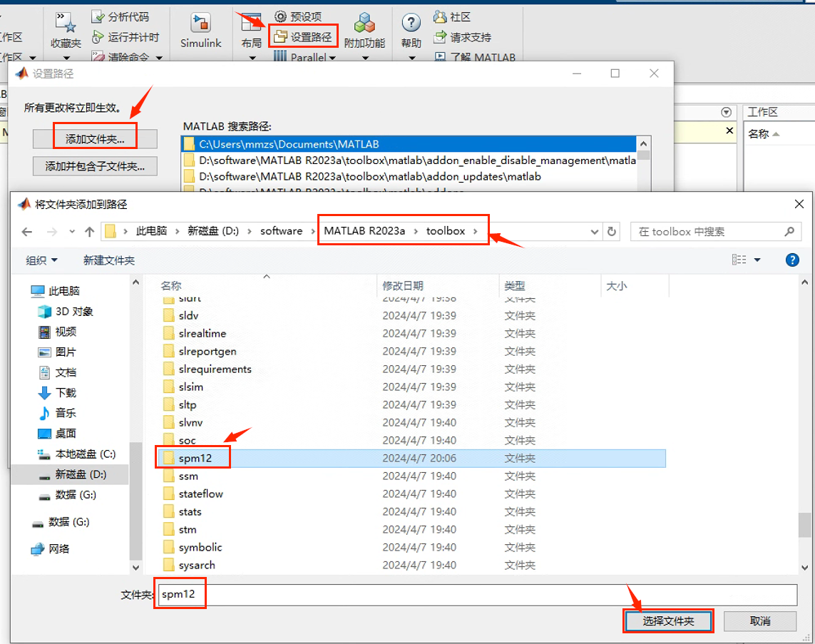The height and width of the screenshot is (644, 815).
Task: Select the symbolic folder
Action: 200,547
